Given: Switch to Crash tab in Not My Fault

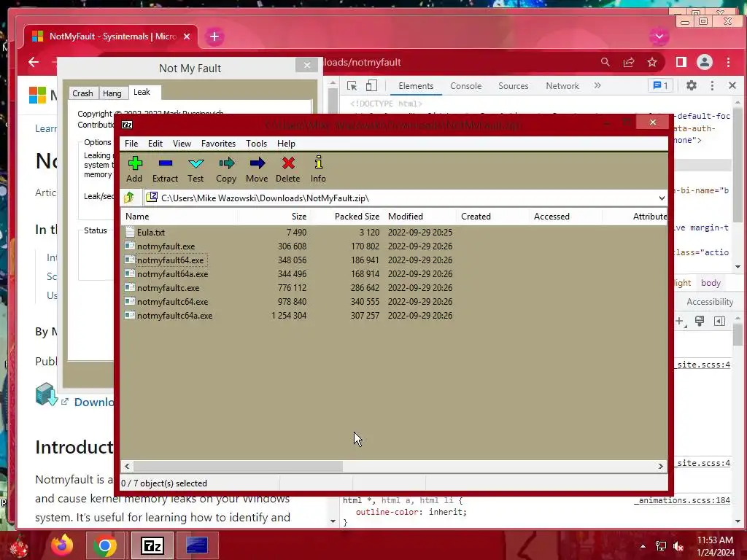Looking at the screenshot, I should [83, 93].
